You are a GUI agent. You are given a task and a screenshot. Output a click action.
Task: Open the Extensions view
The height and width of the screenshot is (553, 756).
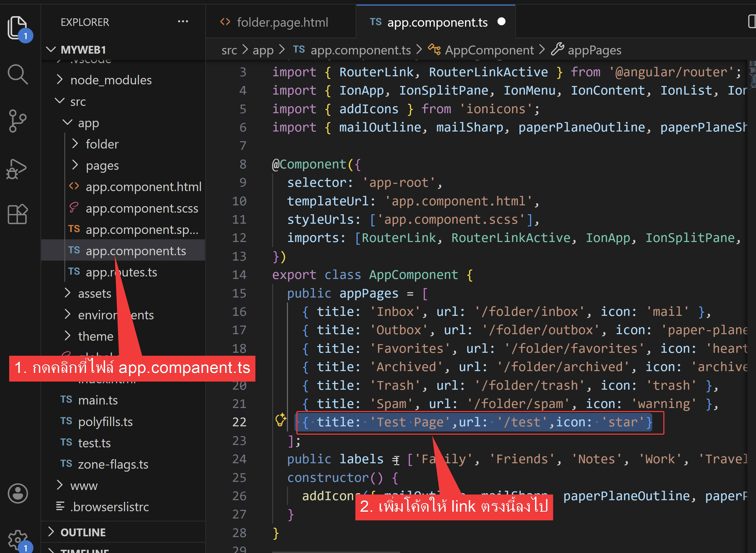click(x=18, y=215)
